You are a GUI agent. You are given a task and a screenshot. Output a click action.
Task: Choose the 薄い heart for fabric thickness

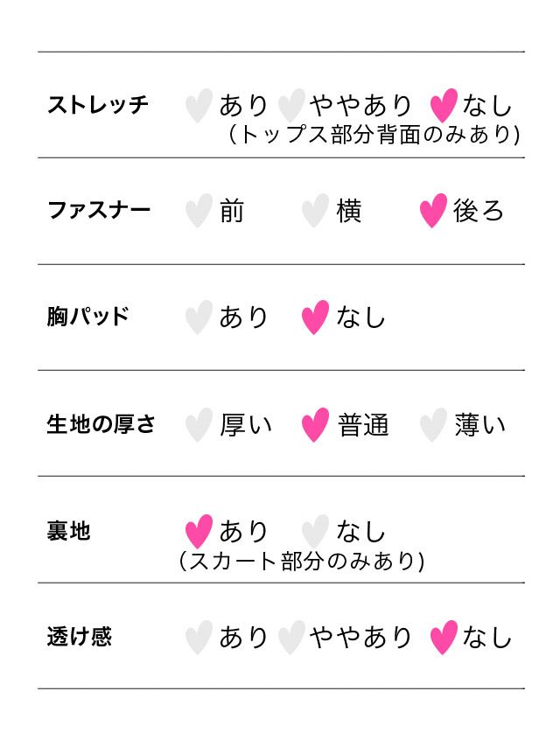433,425
